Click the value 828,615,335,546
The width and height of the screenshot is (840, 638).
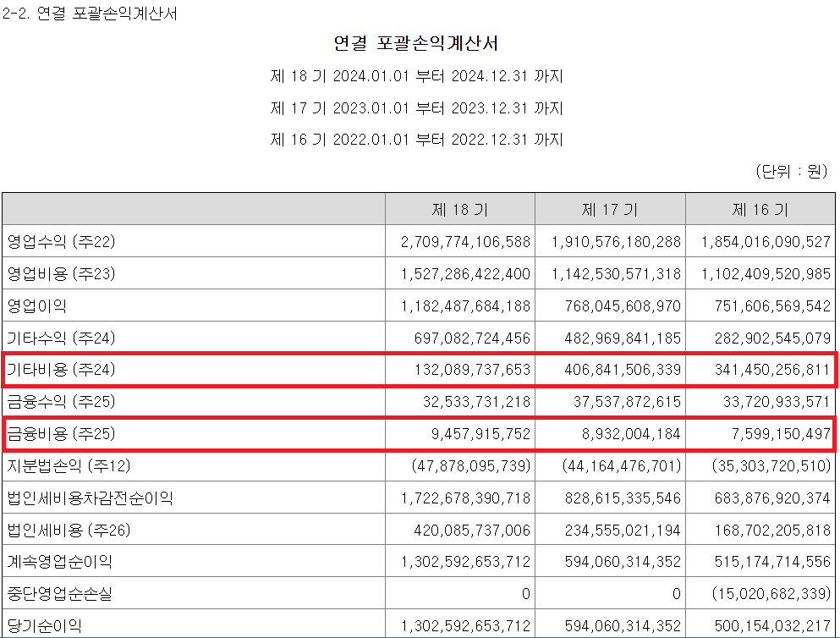[623, 498]
